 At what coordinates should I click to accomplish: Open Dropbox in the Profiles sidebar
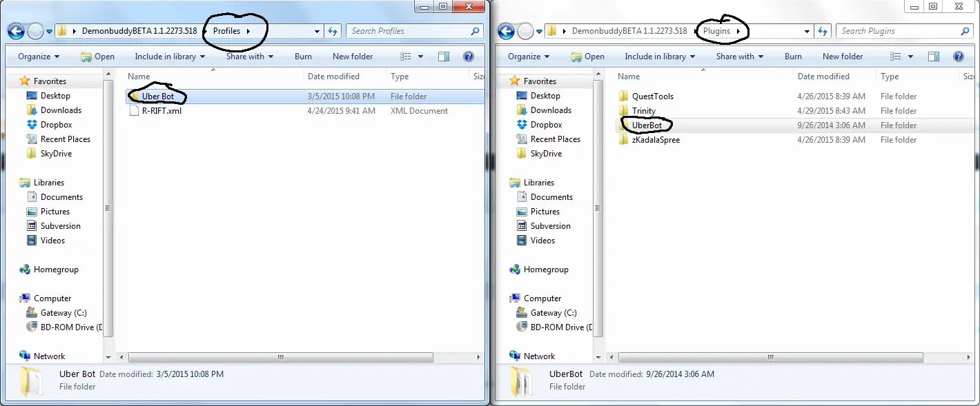(x=56, y=125)
